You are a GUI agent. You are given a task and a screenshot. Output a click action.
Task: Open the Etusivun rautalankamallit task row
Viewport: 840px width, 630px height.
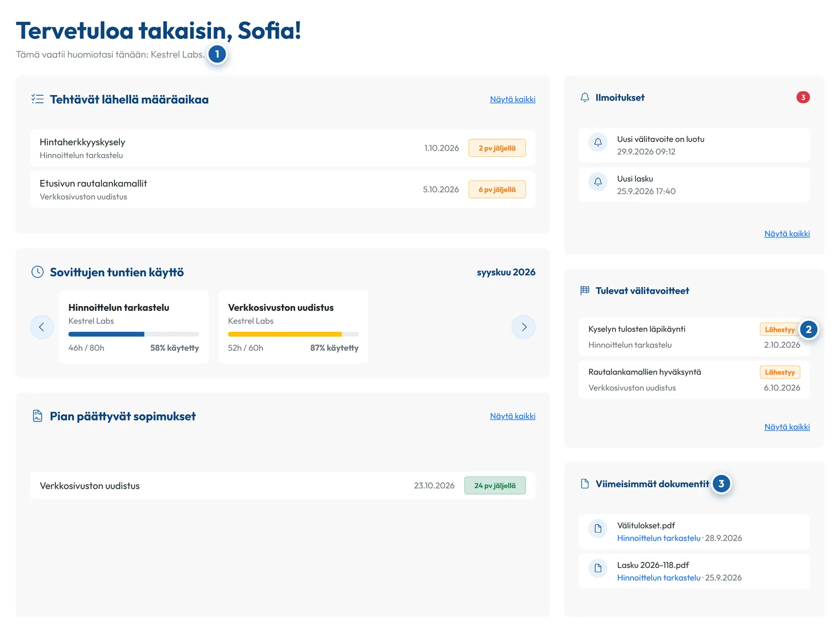[283, 190]
